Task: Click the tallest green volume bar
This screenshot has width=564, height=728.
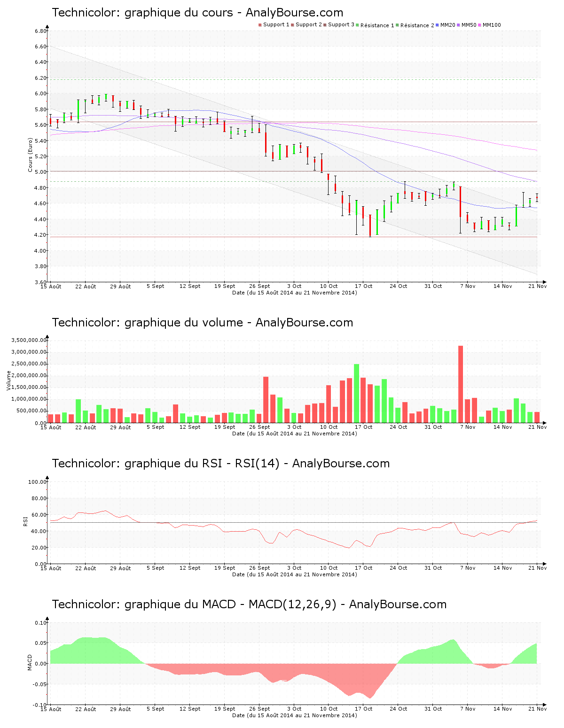Action: pos(356,393)
